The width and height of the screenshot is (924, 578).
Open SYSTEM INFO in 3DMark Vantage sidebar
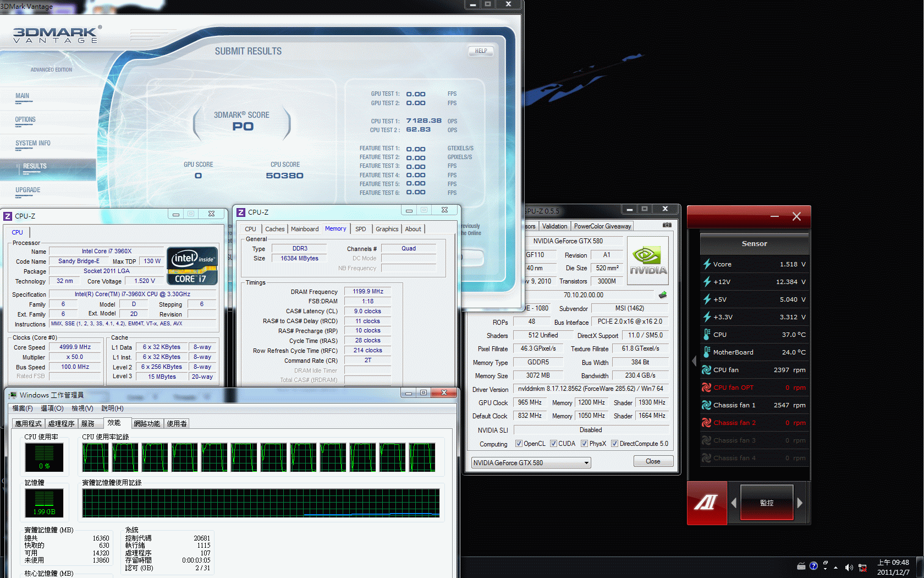tap(33, 143)
